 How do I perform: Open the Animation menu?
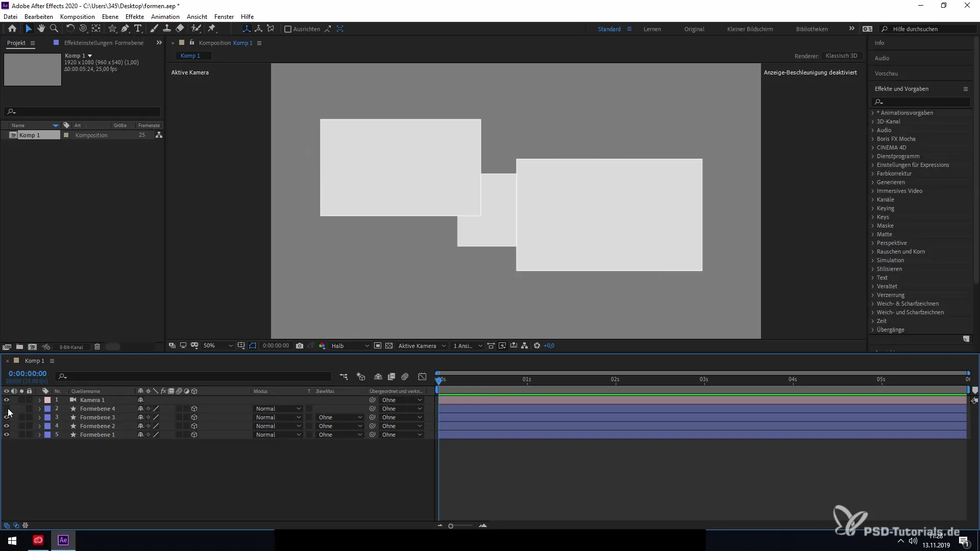point(165,16)
